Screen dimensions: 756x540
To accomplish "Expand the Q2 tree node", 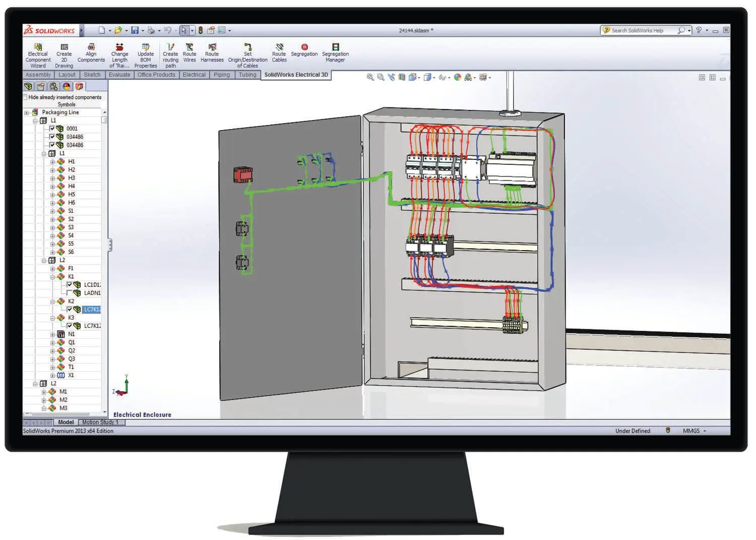I will click(x=52, y=351).
